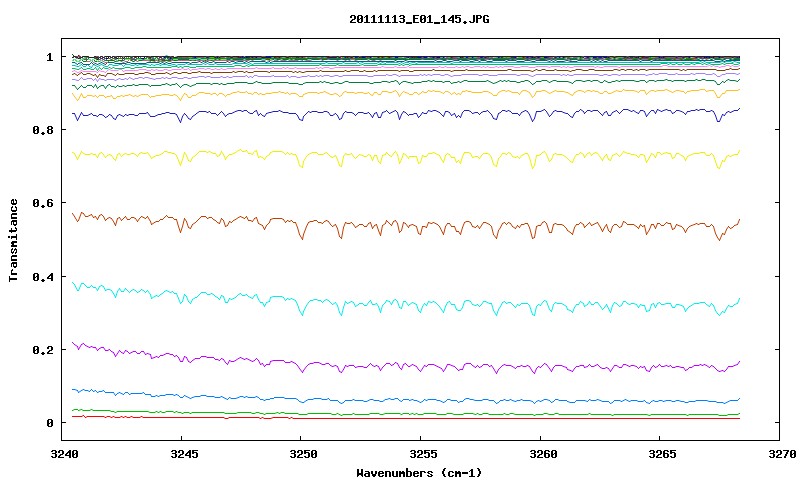Click the y-axis tick label 0.4
Screen dimensions: 800x480
click(42, 276)
